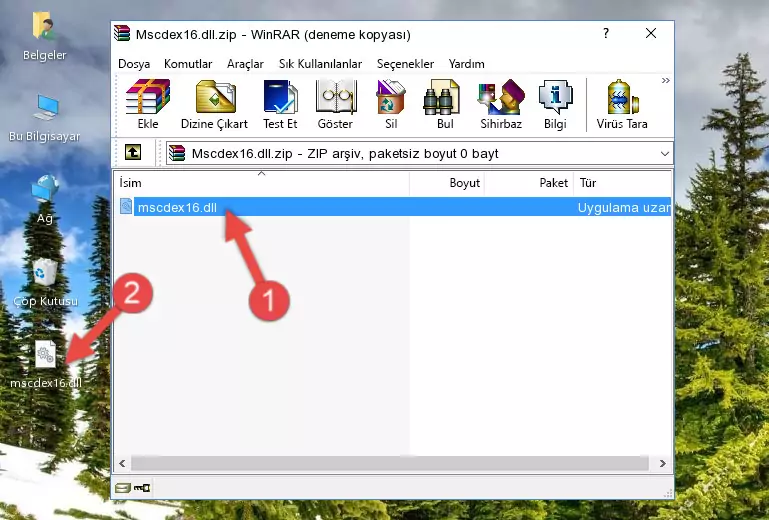Screen dimensions: 769x520
Task: Click the help question mark button
Action: pyautogui.click(x=606, y=33)
